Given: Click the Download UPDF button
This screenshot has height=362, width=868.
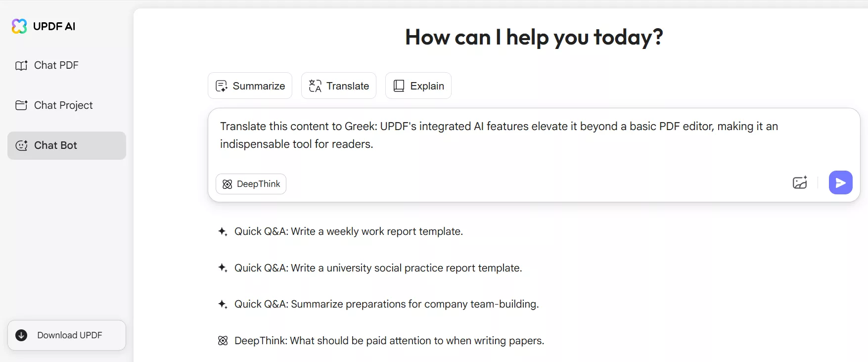Looking at the screenshot, I should point(66,335).
